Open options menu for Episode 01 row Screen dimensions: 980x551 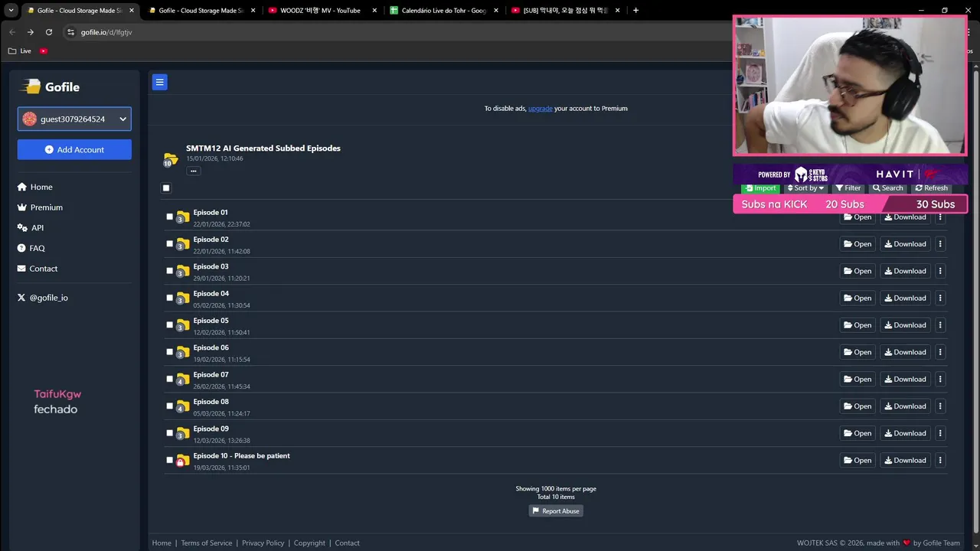940,217
